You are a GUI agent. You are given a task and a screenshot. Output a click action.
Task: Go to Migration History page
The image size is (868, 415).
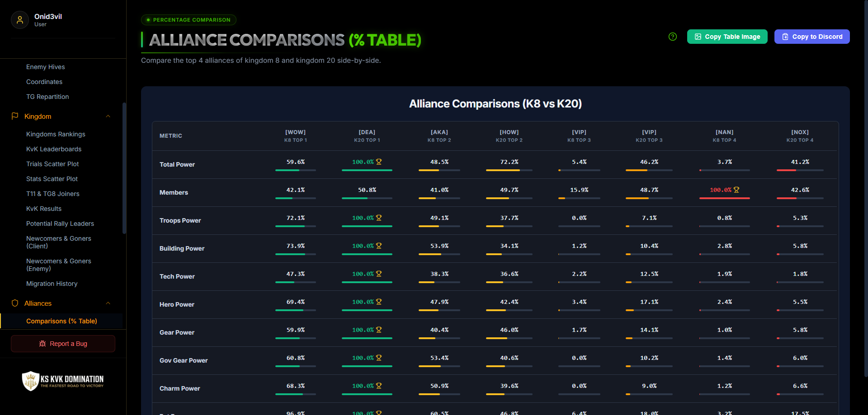(x=52, y=284)
